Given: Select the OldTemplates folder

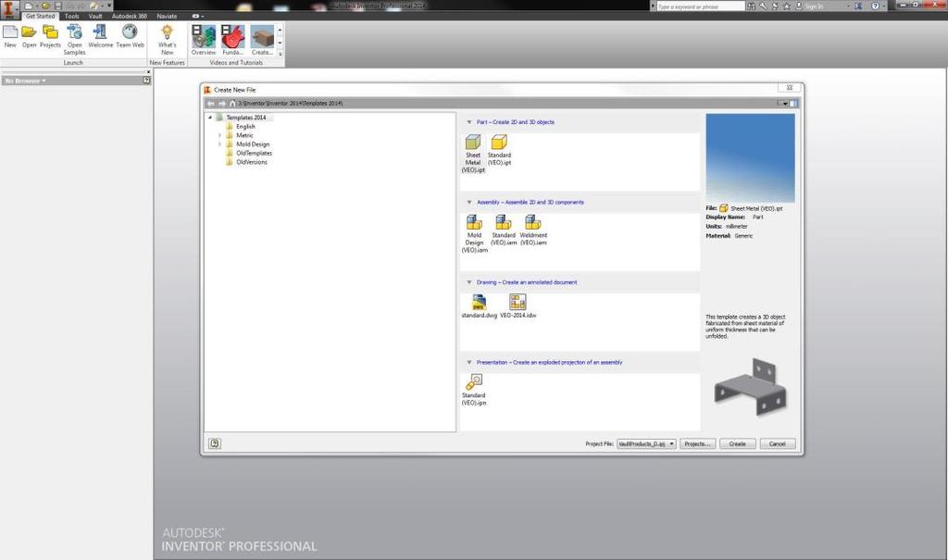Looking at the screenshot, I should click(x=254, y=154).
